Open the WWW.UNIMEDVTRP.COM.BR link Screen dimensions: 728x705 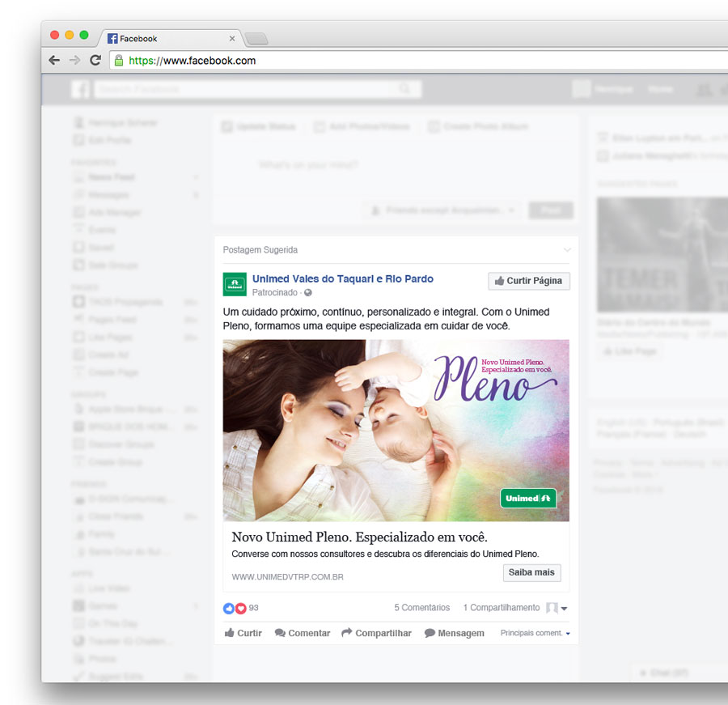[287, 577]
